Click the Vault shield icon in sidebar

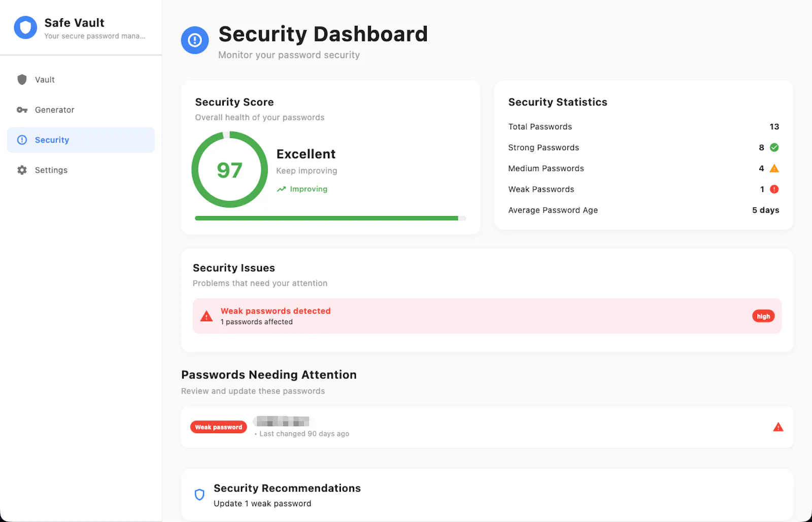pos(22,80)
